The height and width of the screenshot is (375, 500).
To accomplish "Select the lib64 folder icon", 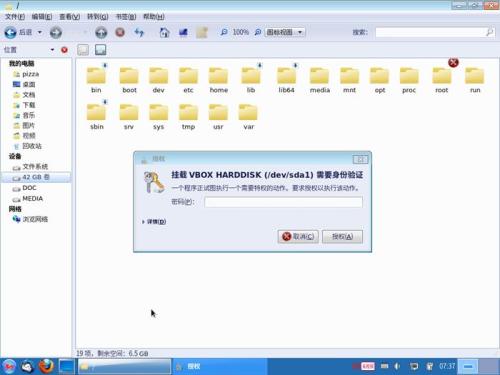I will pyautogui.click(x=286, y=76).
